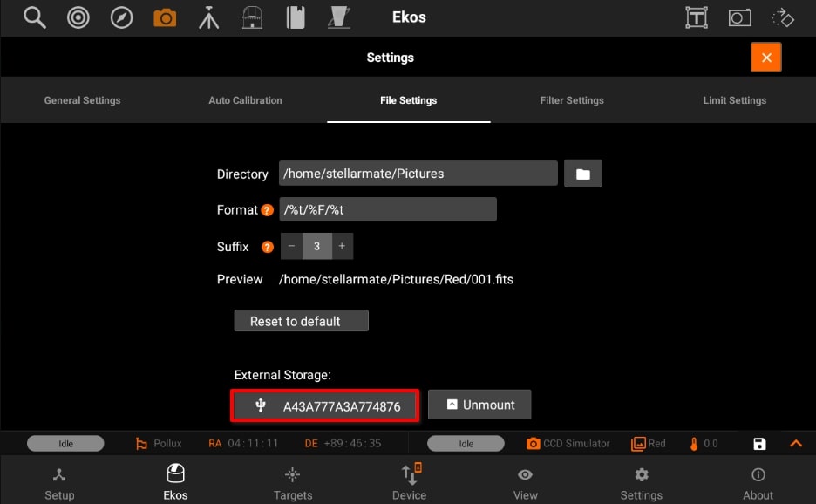Open the Analyze pen icon
Screen dimensions: 816x504
pyautogui.click(x=339, y=17)
